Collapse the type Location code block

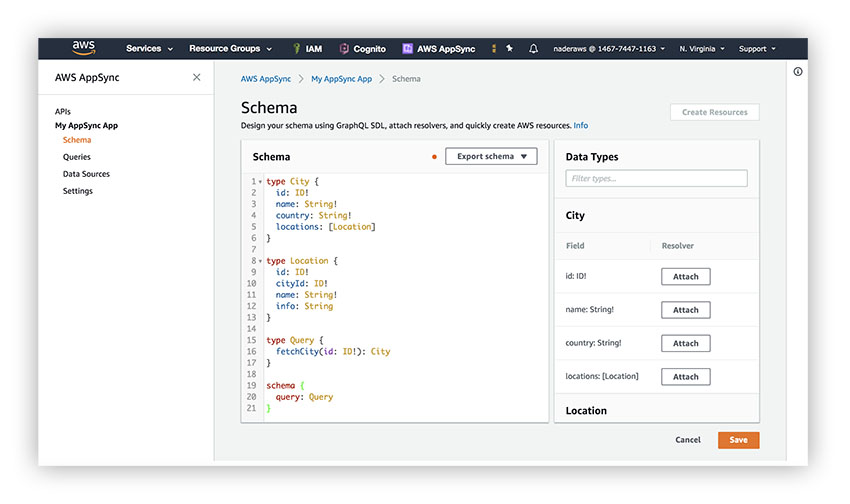click(260, 261)
